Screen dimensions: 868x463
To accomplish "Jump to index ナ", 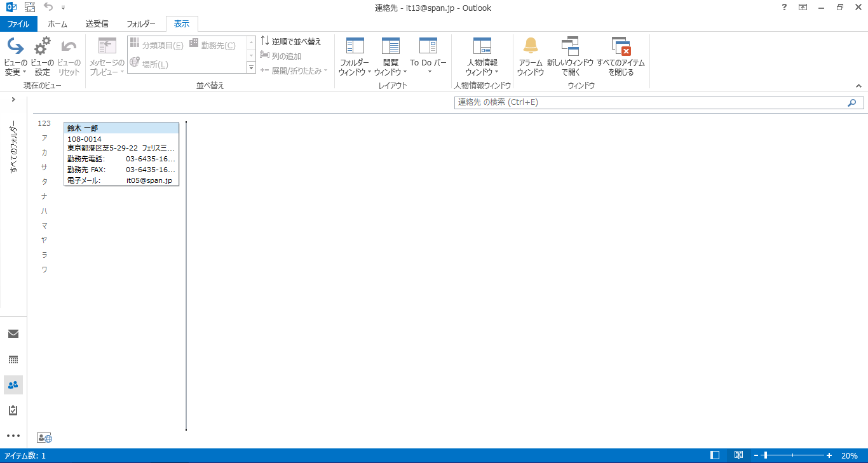I will pyautogui.click(x=44, y=196).
